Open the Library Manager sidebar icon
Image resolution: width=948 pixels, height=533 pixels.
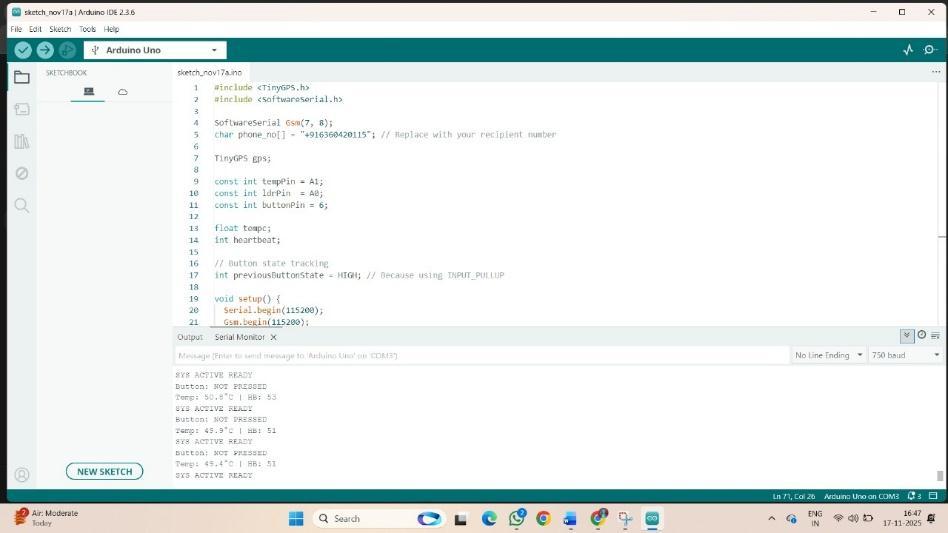click(x=22, y=141)
